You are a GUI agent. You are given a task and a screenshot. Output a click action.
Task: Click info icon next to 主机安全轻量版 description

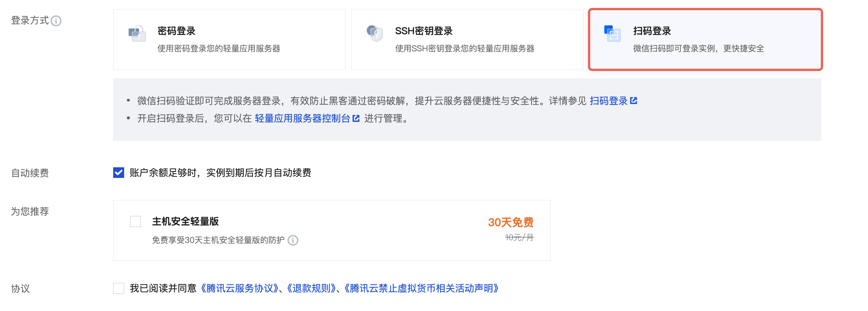293,240
